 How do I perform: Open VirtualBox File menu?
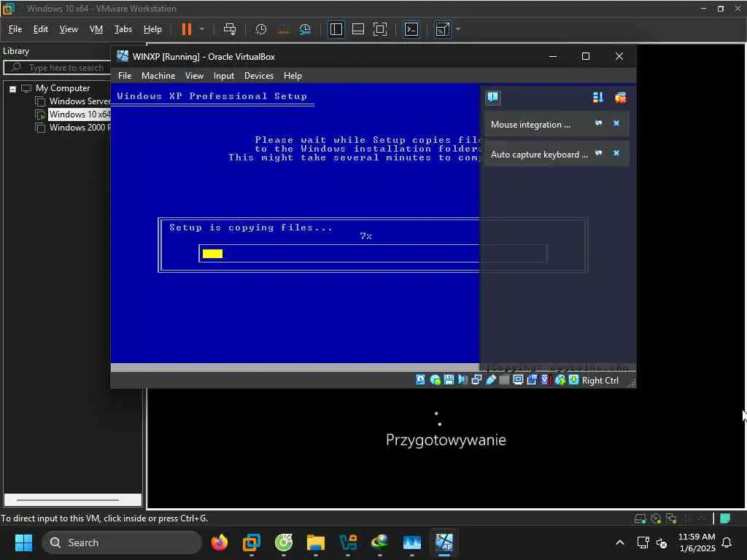point(125,76)
